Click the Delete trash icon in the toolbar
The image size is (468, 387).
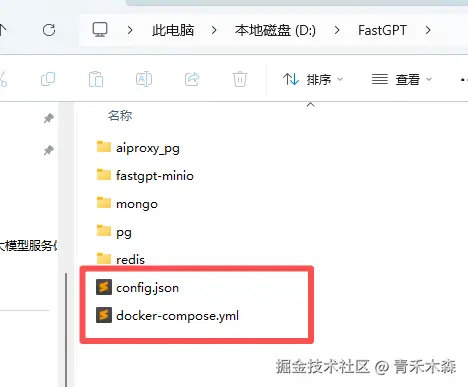(x=240, y=79)
